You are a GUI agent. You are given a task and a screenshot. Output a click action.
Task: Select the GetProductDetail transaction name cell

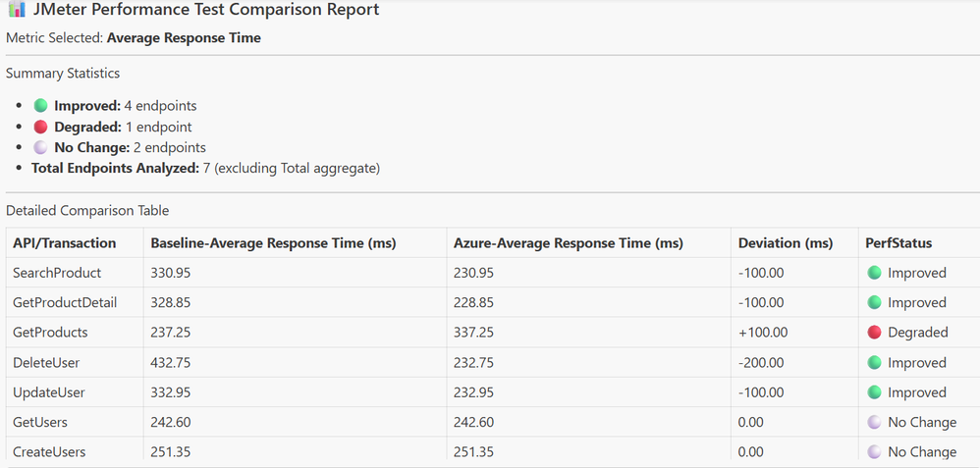[x=65, y=303]
